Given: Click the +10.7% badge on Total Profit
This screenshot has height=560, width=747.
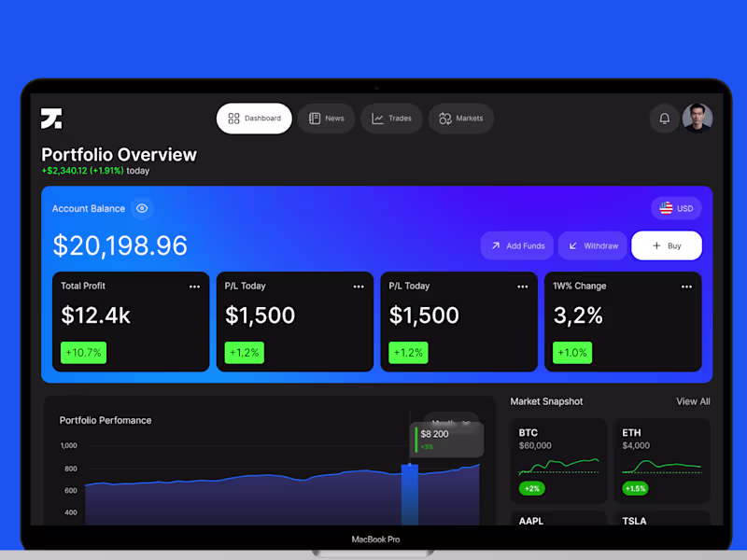Looking at the screenshot, I should click(x=83, y=353).
